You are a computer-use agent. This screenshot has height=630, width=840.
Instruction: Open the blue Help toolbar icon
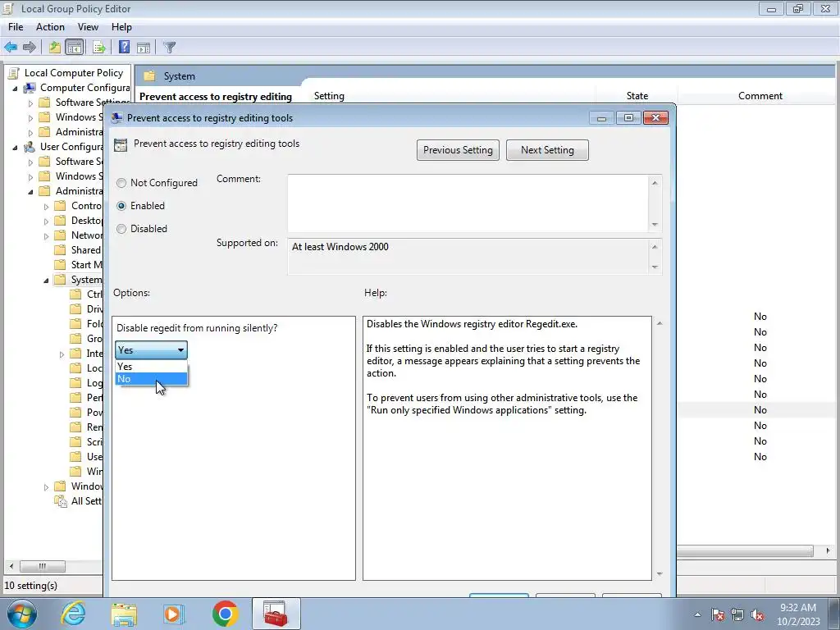(125, 47)
